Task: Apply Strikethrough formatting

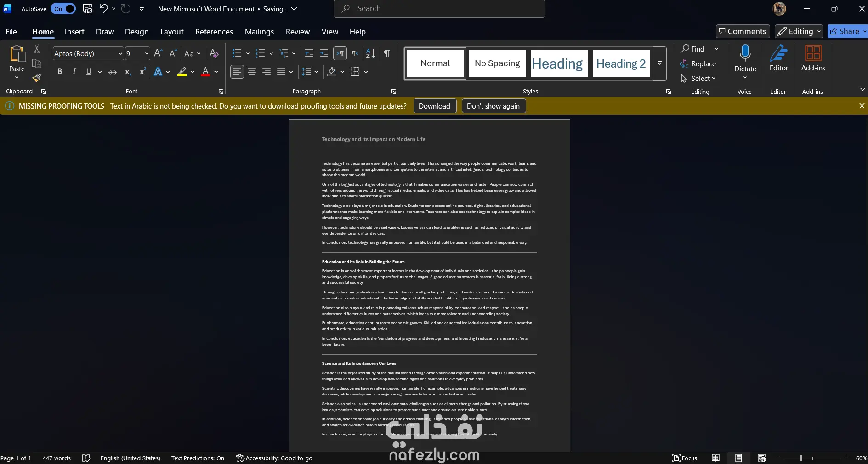Action: [113, 72]
